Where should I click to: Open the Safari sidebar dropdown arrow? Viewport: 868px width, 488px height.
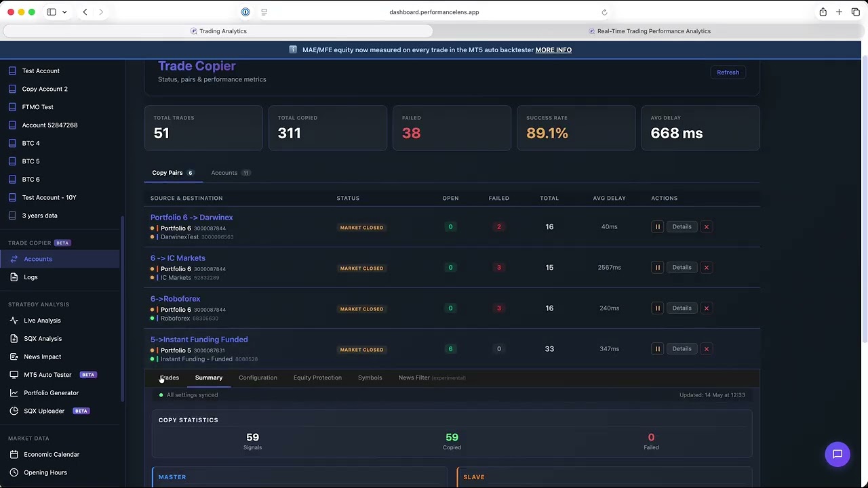[64, 12]
